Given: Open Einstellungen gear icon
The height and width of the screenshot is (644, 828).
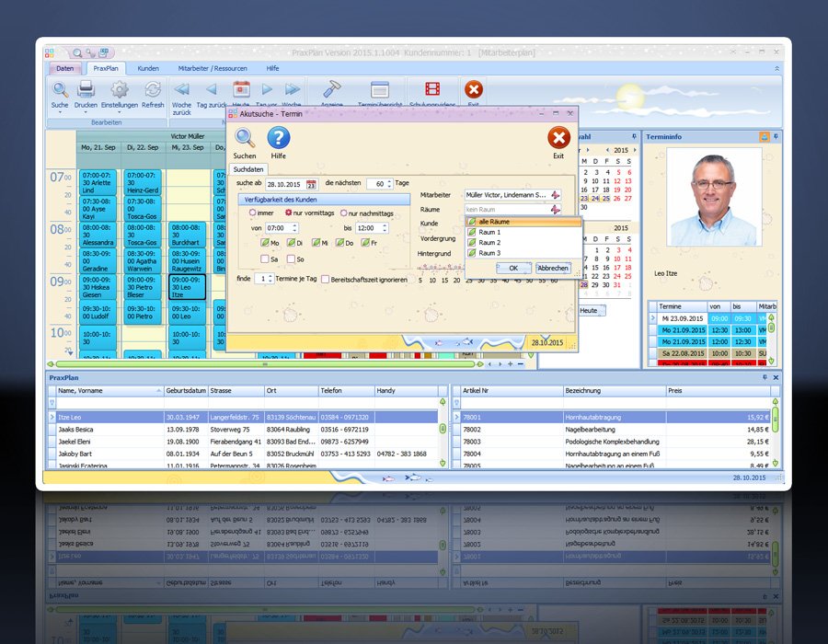Looking at the screenshot, I should pyautogui.click(x=120, y=90).
